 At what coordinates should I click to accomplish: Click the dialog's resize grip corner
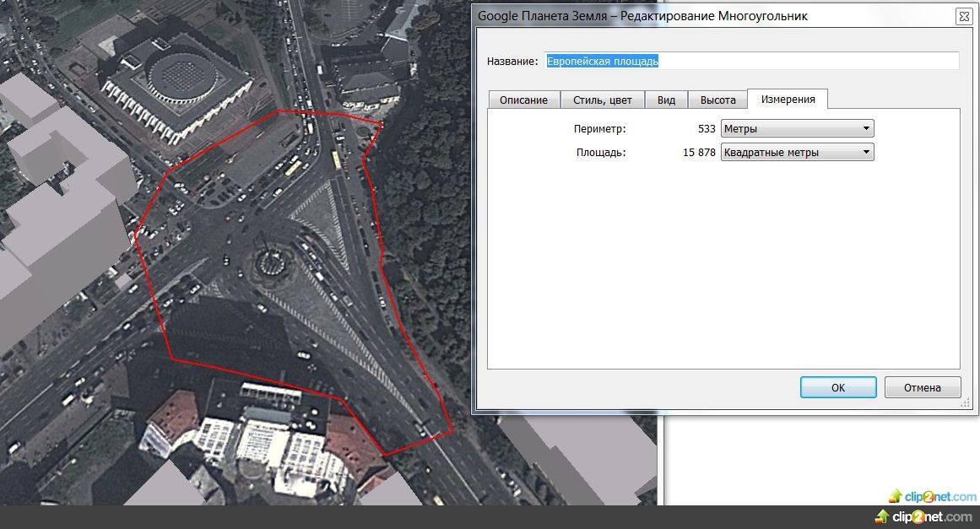[x=966, y=404]
